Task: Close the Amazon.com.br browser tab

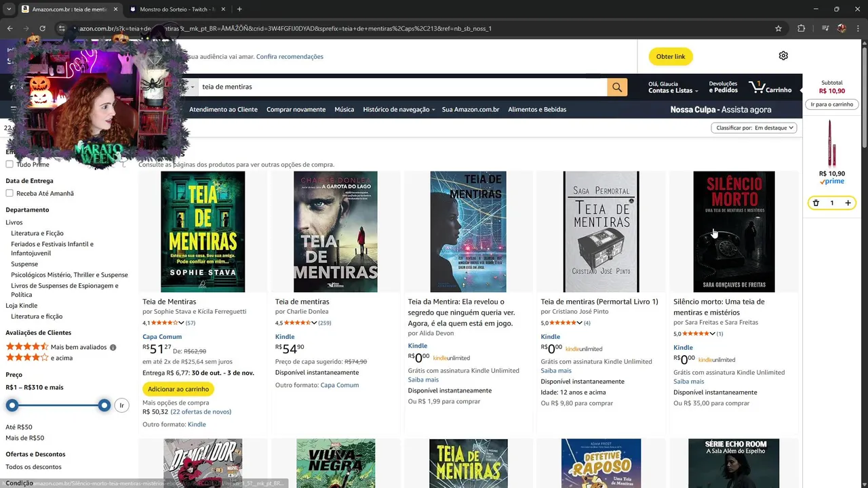Action: 115,9
